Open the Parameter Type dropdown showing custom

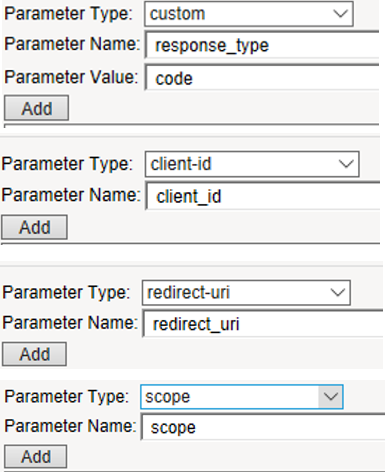(x=249, y=14)
